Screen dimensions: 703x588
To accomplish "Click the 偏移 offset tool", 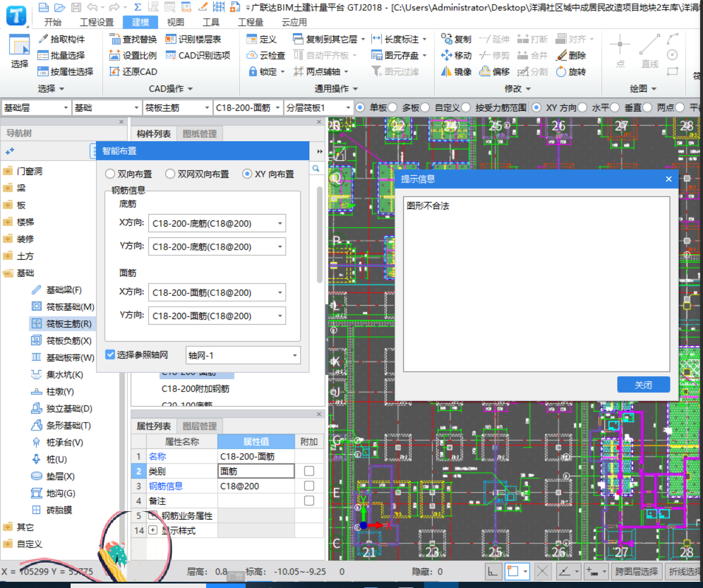I will pos(494,72).
